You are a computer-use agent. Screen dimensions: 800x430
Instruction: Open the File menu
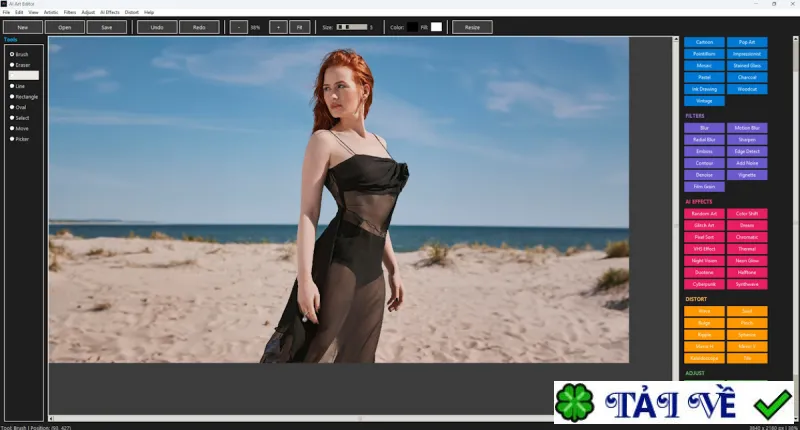click(6, 12)
